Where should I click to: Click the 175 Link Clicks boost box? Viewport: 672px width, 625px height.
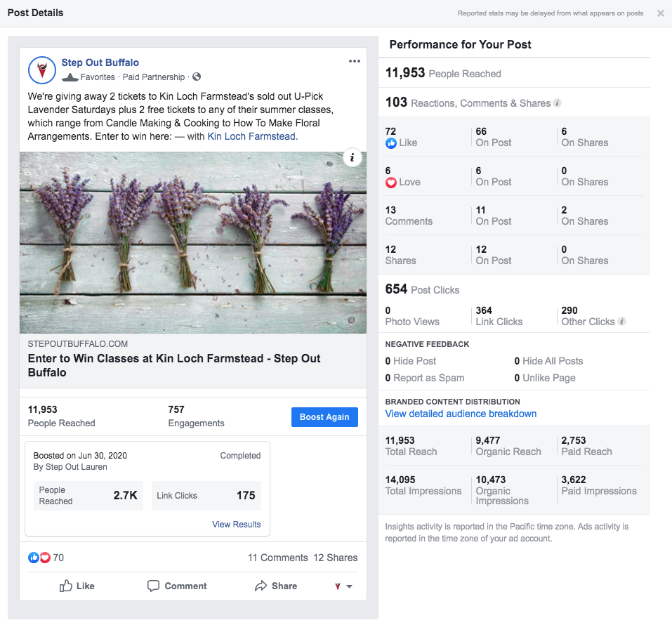click(206, 496)
